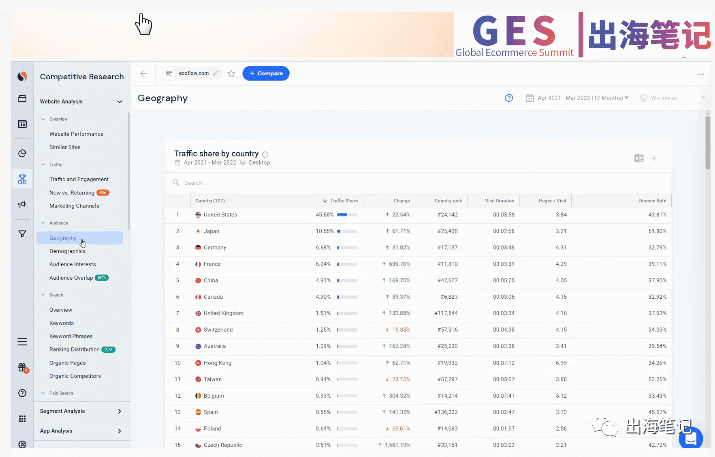Export table with the Excel icon

click(x=639, y=158)
